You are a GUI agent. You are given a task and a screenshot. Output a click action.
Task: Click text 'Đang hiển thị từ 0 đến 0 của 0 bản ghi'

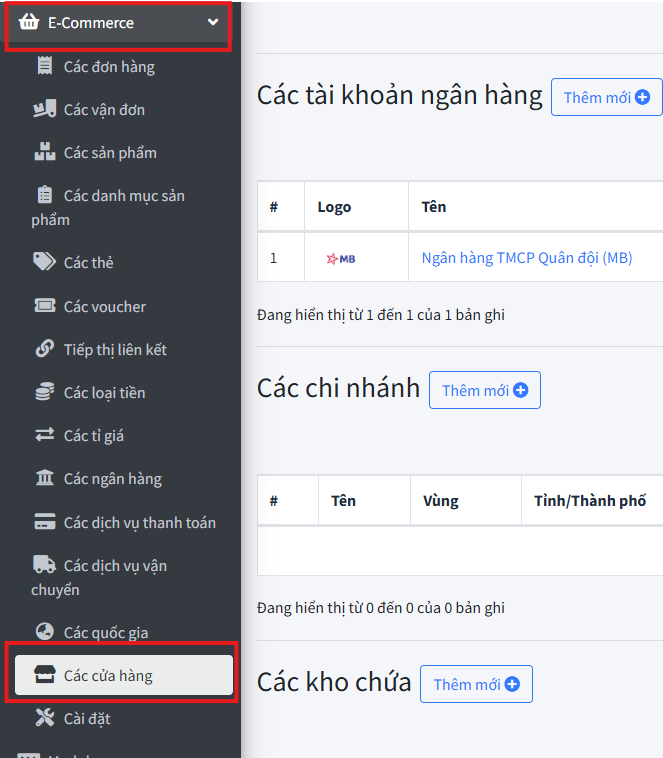(x=381, y=608)
